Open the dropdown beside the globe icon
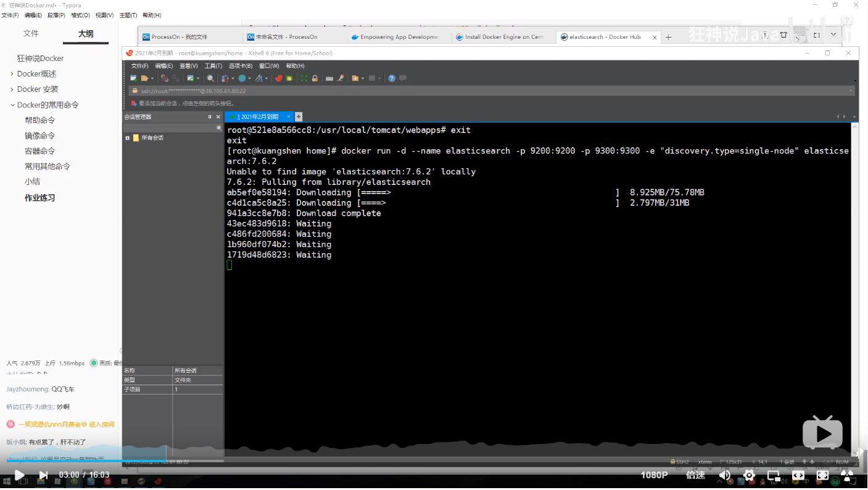Image resolution: width=868 pixels, height=490 pixels. point(250,78)
